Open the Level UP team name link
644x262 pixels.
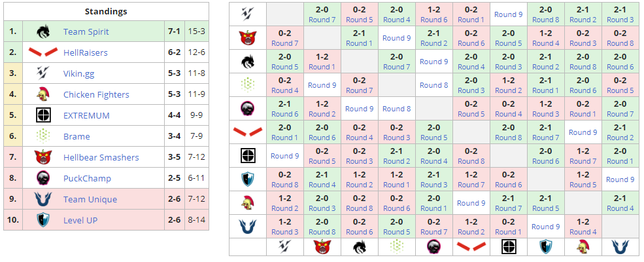pyautogui.click(x=80, y=220)
